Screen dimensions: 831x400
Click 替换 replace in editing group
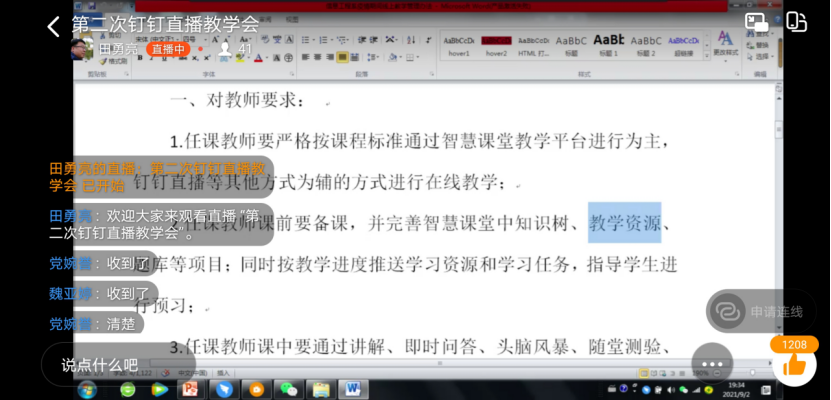point(758,46)
